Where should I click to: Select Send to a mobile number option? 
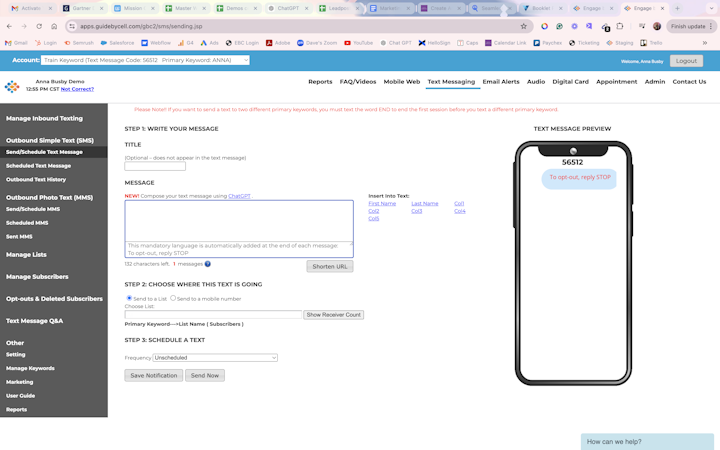coord(173,298)
